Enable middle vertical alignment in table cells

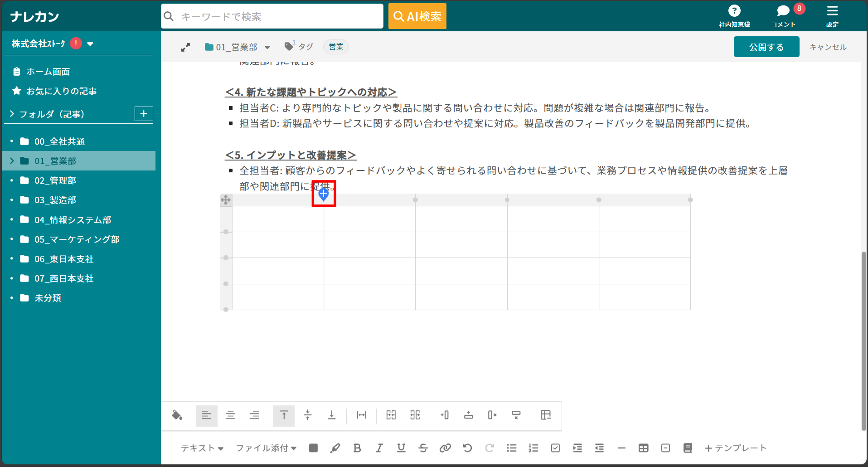[x=308, y=415]
